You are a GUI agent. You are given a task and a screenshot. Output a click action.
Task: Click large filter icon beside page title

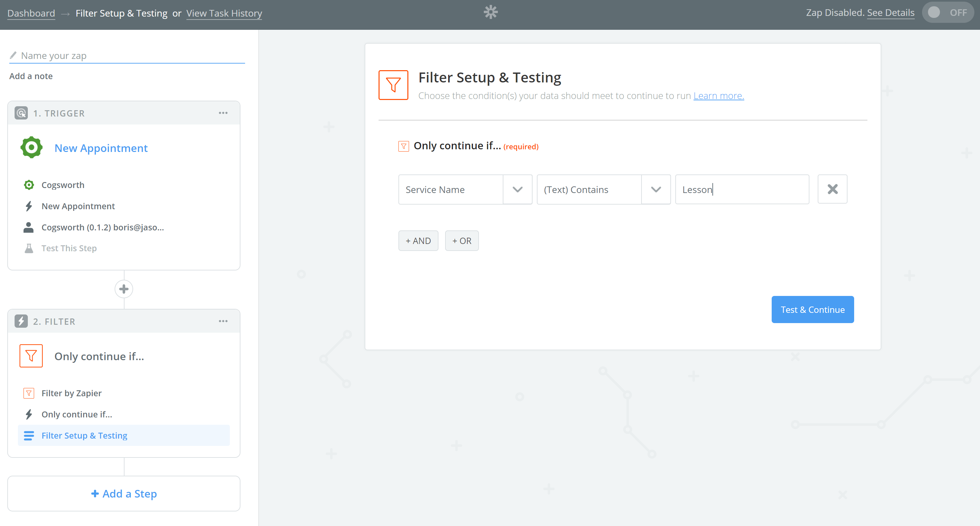393,85
